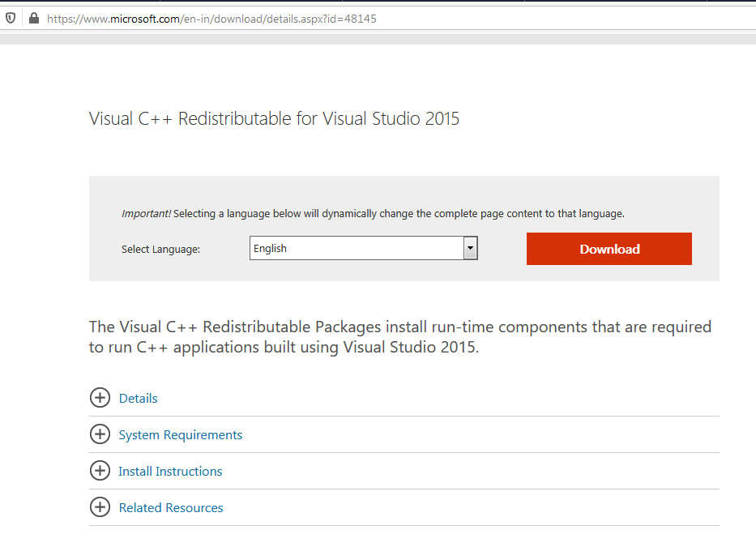This screenshot has width=756, height=547.
Task: Open the Install Instructions link
Action: [x=170, y=472]
